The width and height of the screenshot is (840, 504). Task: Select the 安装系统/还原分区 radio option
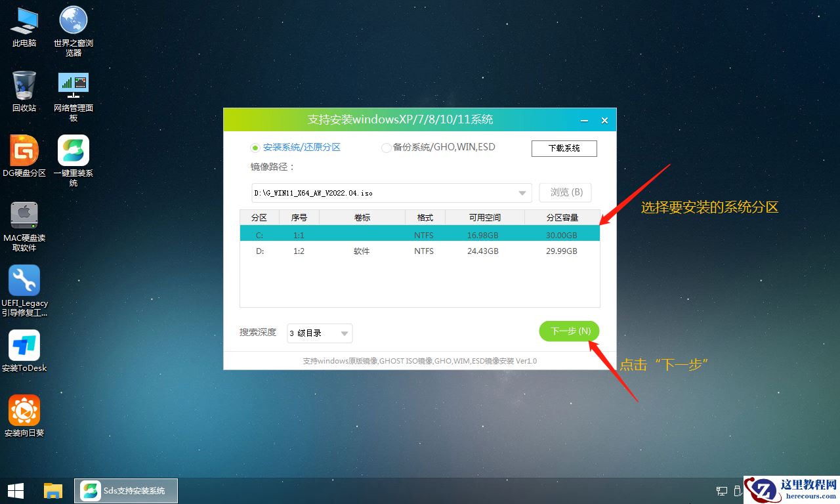pos(255,147)
